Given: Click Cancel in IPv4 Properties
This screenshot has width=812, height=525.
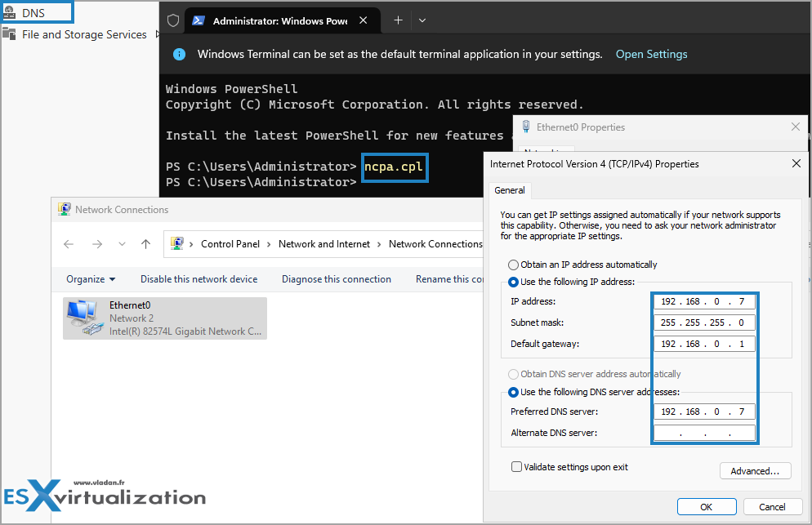Looking at the screenshot, I should coord(773,507).
